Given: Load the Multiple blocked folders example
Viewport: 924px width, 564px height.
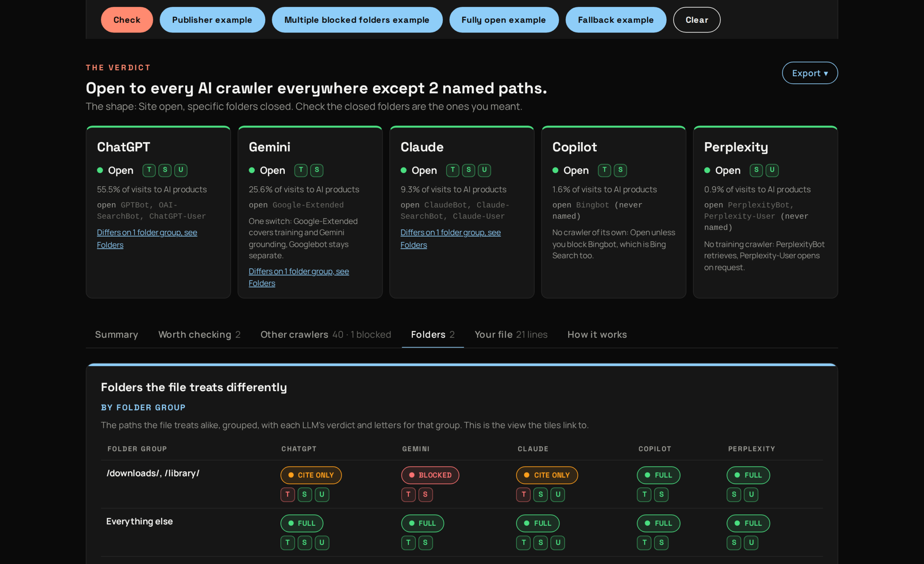Looking at the screenshot, I should 357,20.
